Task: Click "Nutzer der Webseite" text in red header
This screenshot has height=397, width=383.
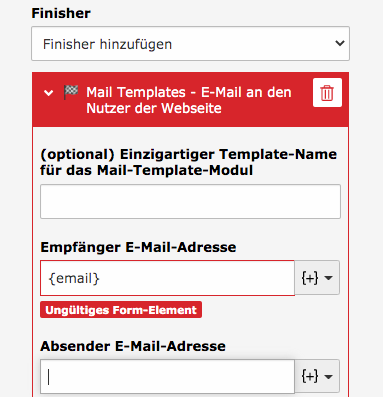Action: click(x=154, y=108)
